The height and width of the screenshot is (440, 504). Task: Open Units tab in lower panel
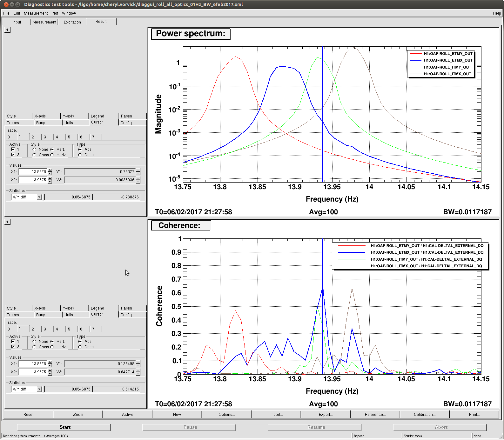click(76, 315)
